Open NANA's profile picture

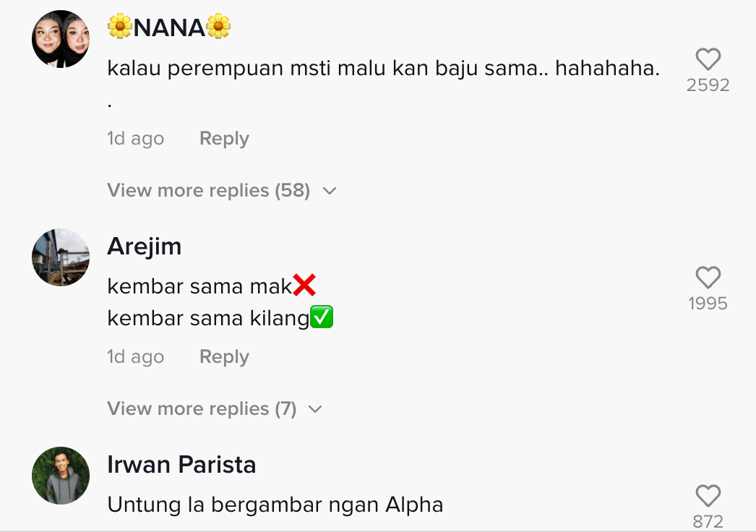coord(61,39)
